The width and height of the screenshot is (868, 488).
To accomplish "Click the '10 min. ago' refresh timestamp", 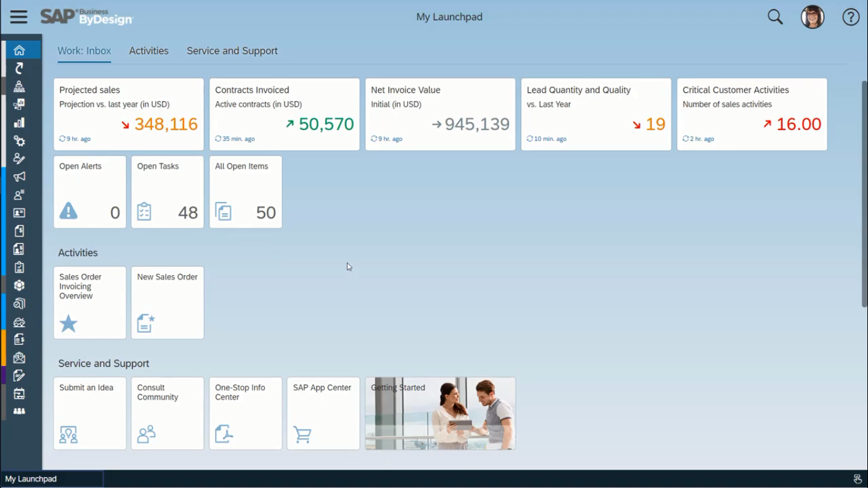I will 550,139.
